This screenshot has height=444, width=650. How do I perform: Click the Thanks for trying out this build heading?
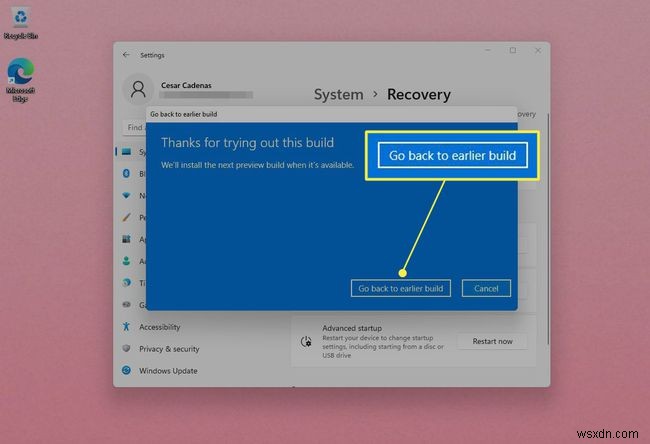247,143
